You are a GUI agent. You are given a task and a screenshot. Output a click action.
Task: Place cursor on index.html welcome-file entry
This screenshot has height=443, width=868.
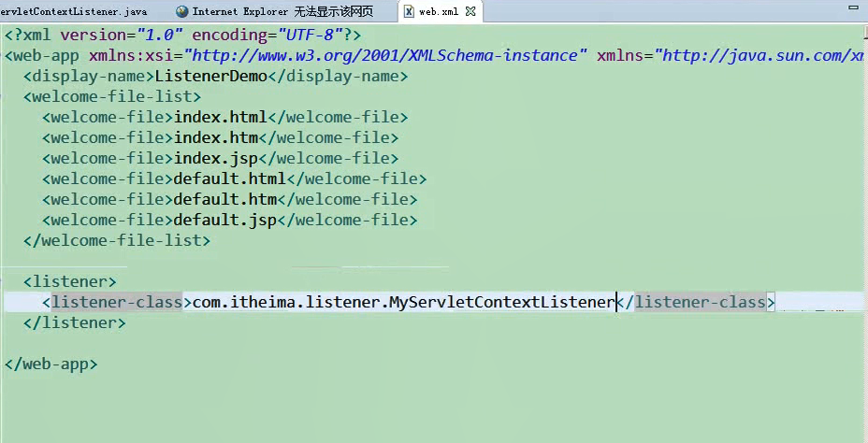[221, 117]
